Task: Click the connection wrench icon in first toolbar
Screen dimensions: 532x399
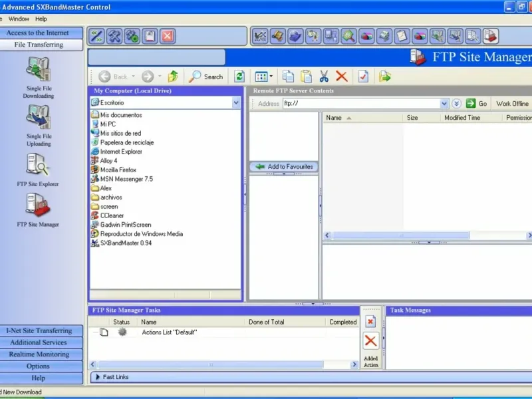Action: coord(96,36)
